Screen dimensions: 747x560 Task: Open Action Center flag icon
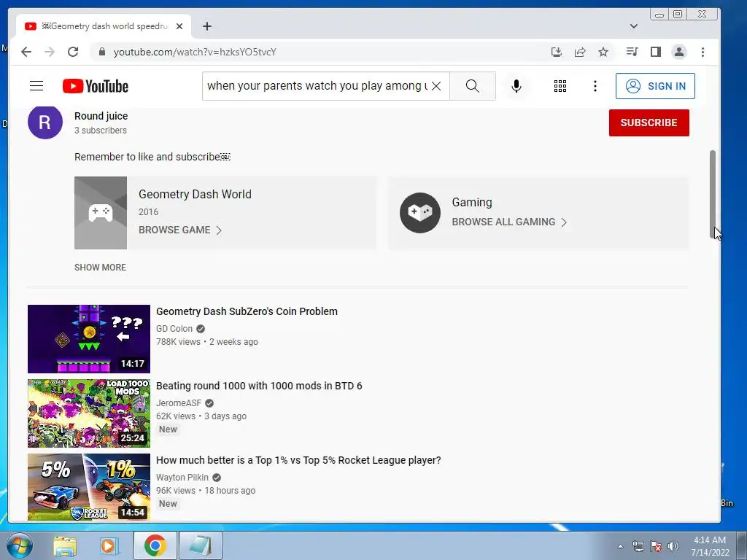tap(656, 546)
